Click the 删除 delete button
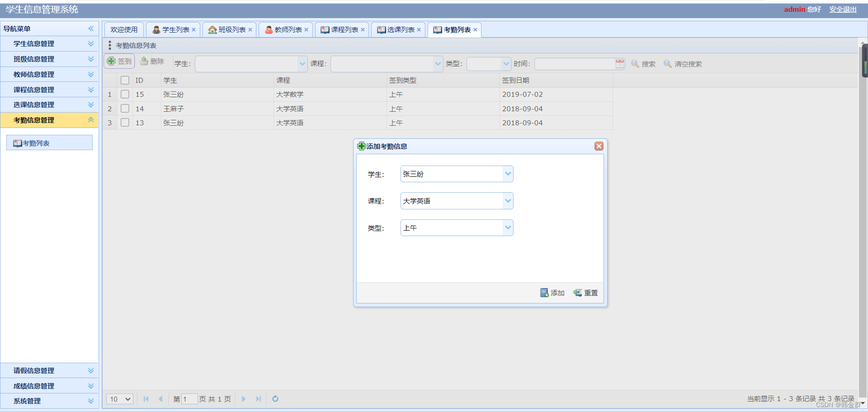868x412 pixels. (152, 62)
